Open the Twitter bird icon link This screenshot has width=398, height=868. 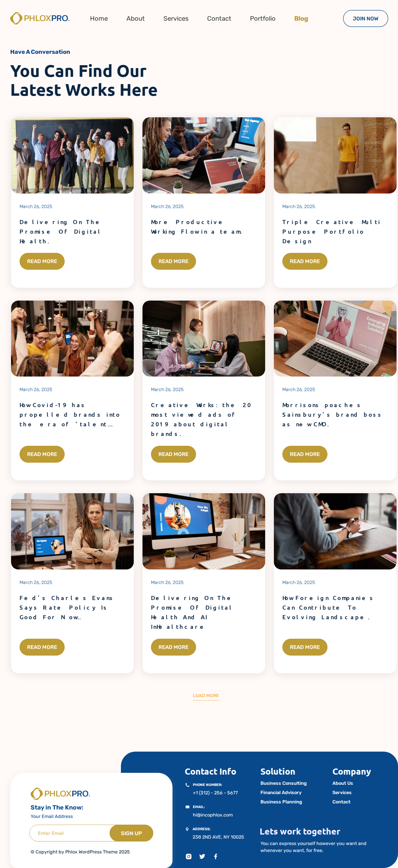202,856
